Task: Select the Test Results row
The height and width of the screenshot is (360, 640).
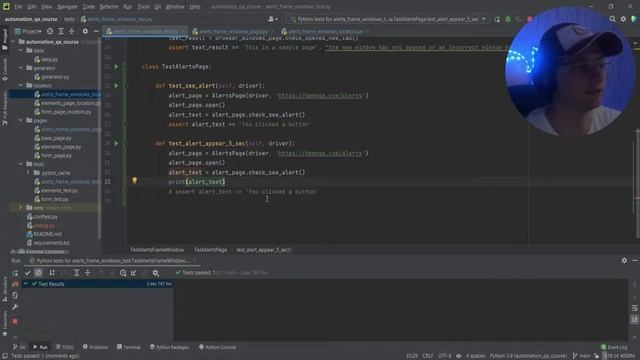Action: [98, 284]
